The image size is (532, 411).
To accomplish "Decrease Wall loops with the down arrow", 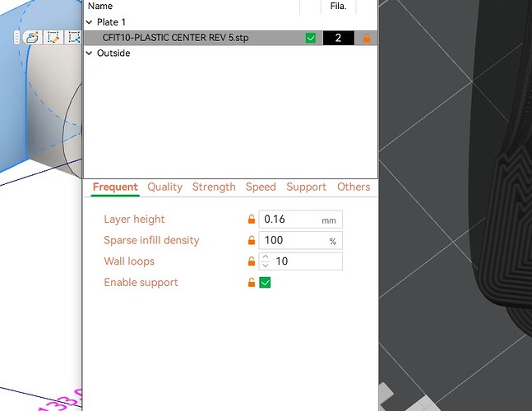I will pyautogui.click(x=266, y=266).
